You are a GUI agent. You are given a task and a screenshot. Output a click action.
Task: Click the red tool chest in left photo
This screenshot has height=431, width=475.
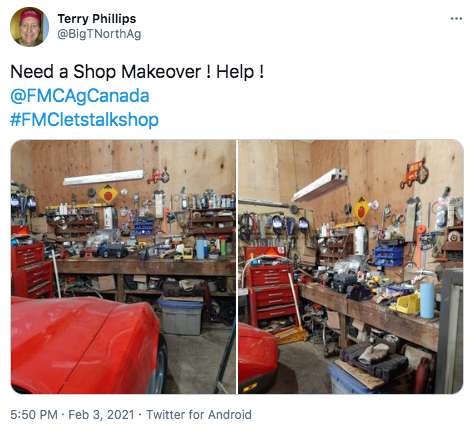30,271
